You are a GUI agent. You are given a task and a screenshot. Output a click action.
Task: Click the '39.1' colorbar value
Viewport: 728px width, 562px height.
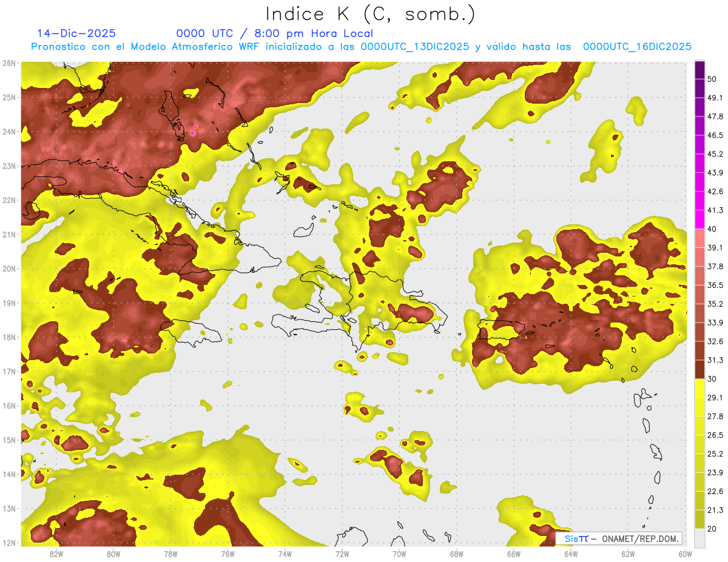pos(715,248)
